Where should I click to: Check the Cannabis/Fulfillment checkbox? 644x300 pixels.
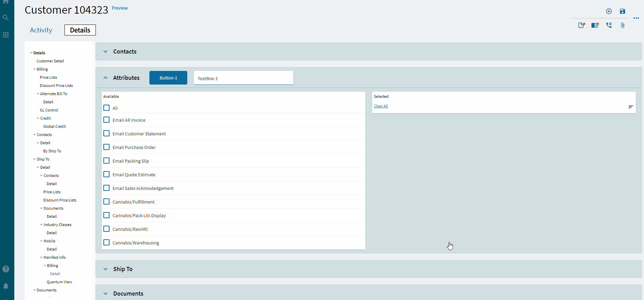106,201
